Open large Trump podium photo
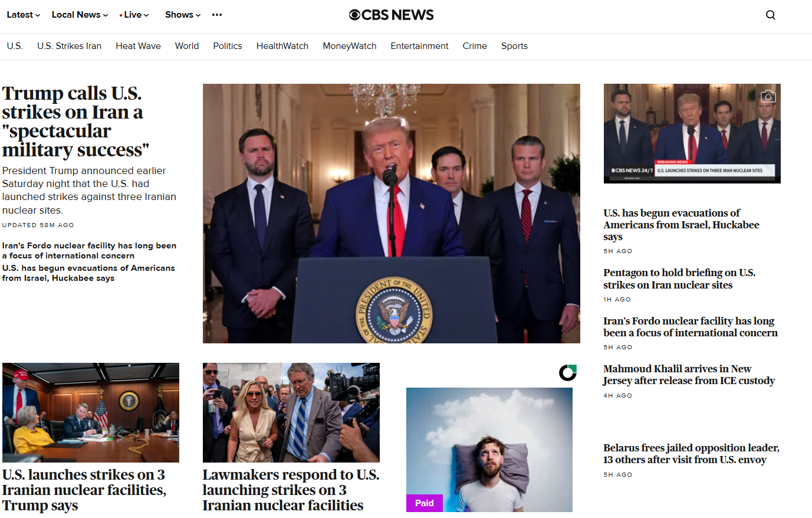812x518 pixels. pos(392,214)
